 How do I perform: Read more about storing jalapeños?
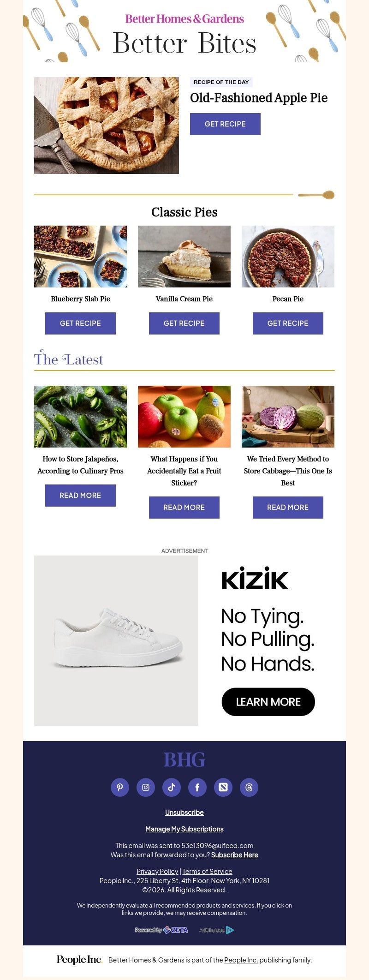(80, 495)
